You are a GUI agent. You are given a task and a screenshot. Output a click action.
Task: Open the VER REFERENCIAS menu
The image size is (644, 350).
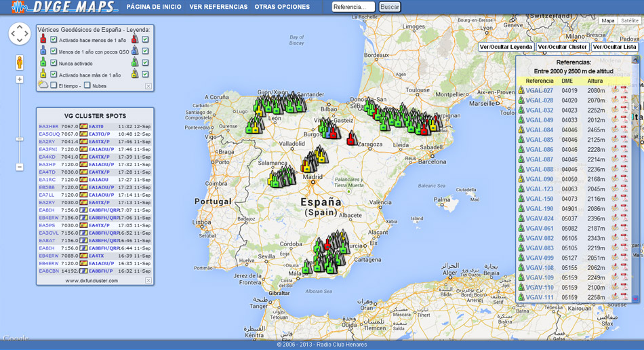pyautogui.click(x=218, y=7)
